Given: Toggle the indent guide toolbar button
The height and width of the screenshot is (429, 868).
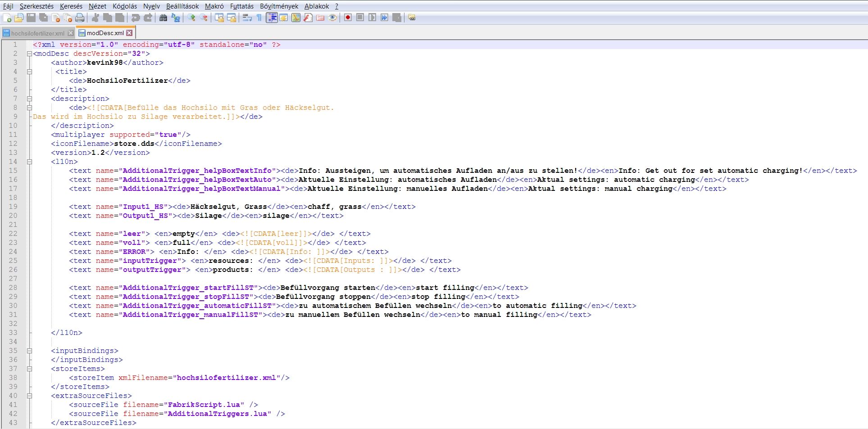Looking at the screenshot, I should [272, 18].
